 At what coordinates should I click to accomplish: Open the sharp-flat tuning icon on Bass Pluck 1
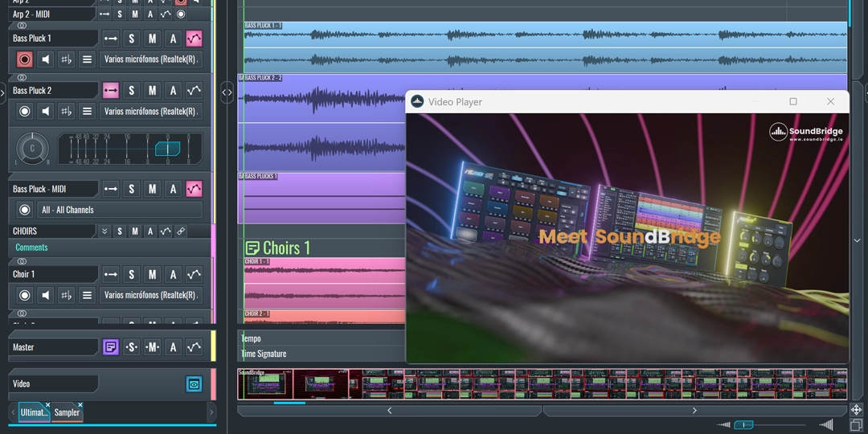coord(67,59)
